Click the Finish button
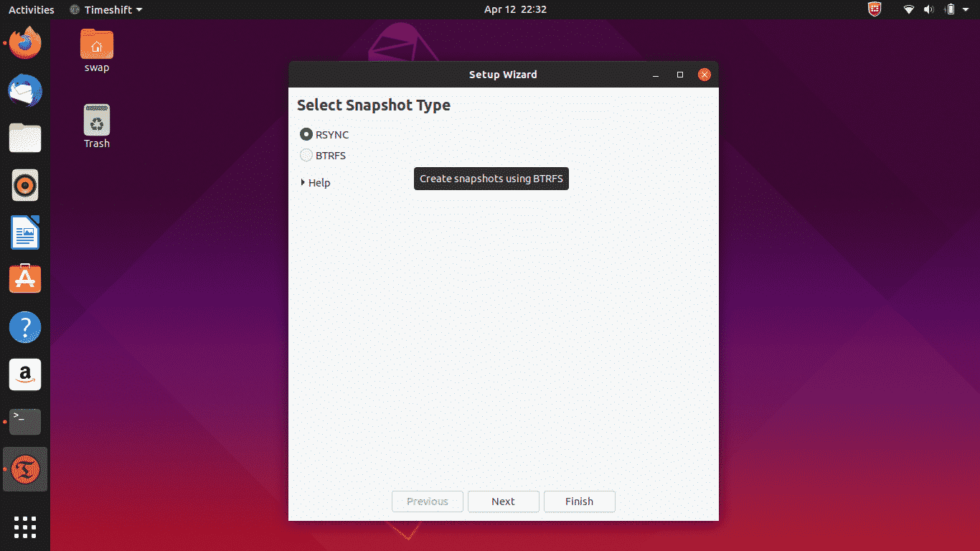This screenshot has height=551, width=980. tap(580, 501)
